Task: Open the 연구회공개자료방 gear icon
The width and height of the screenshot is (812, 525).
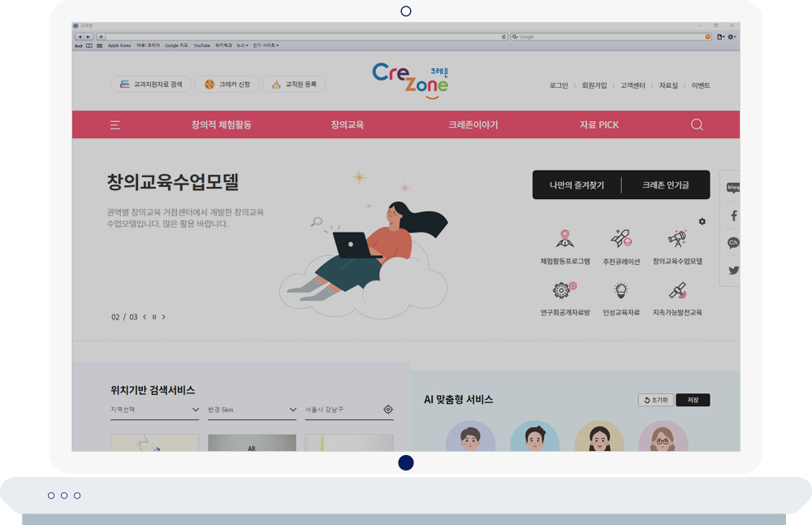Action: point(565,290)
